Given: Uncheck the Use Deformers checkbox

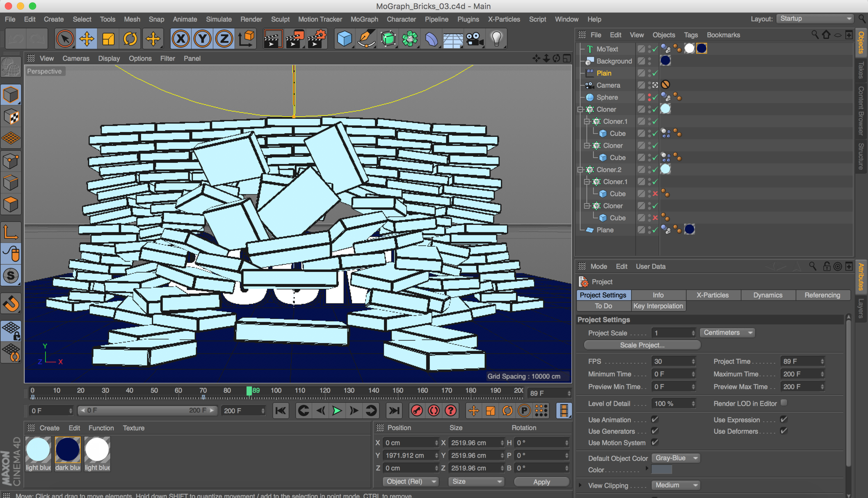Looking at the screenshot, I should 784,431.
